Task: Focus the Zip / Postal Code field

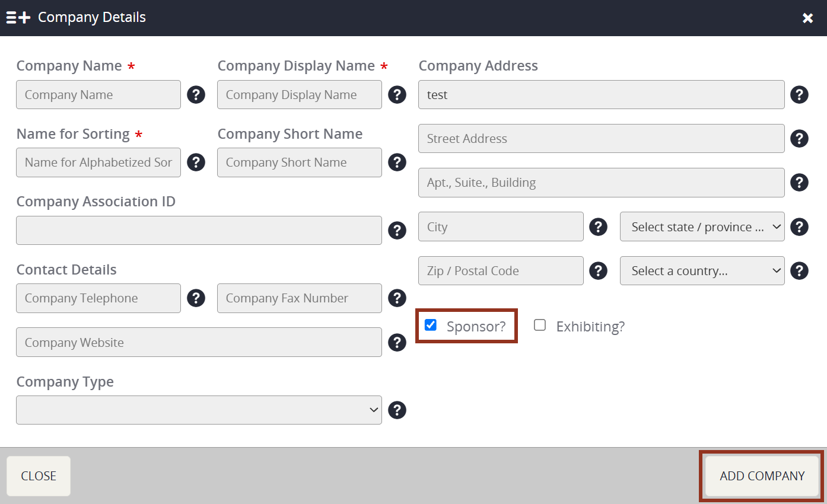Action: point(501,271)
